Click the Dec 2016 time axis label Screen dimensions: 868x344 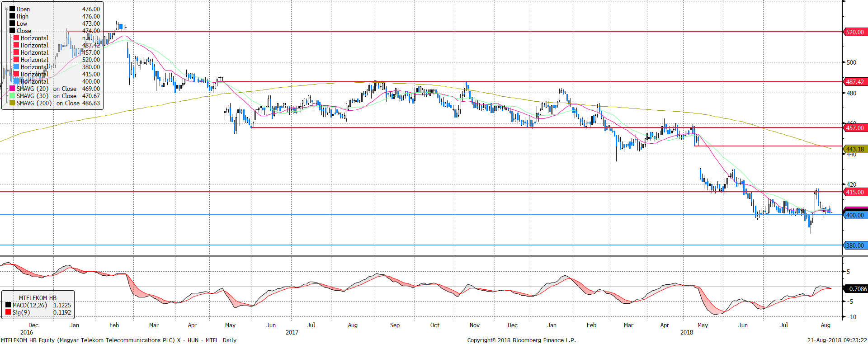coord(33,325)
